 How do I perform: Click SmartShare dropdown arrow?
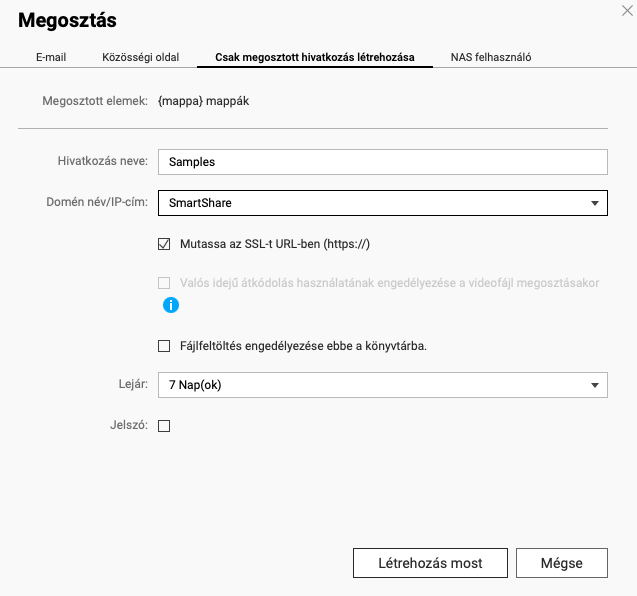tap(595, 203)
